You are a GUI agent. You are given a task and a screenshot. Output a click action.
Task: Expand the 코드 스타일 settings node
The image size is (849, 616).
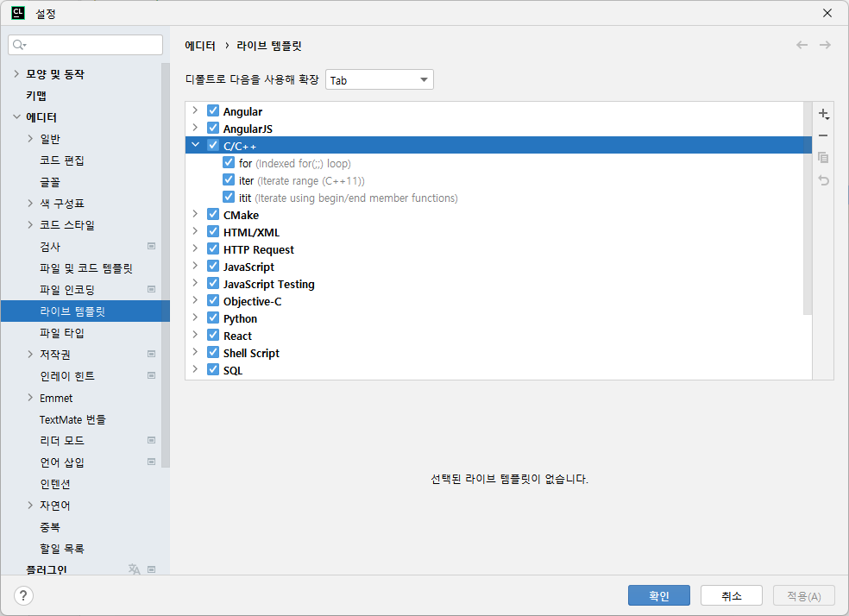pyautogui.click(x=30, y=224)
